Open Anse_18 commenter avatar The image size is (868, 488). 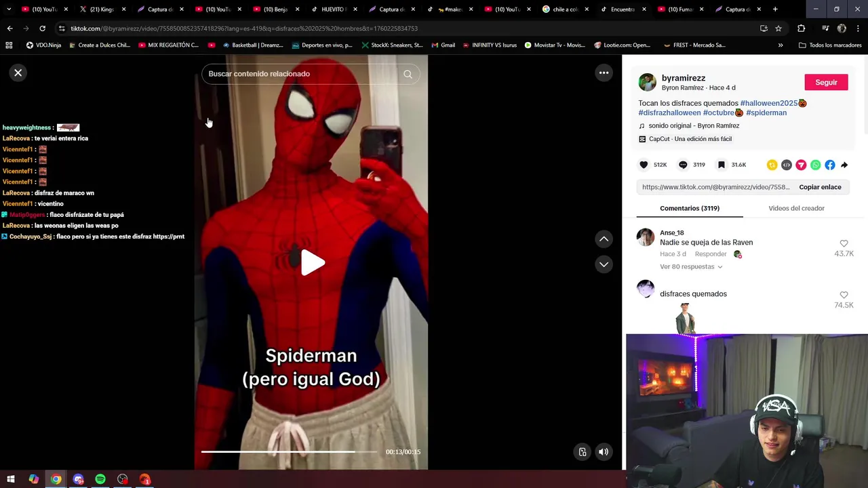(646, 237)
